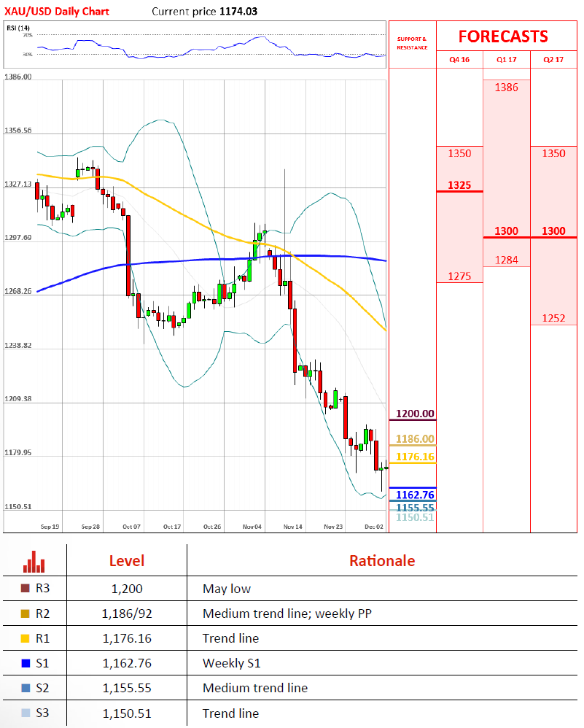The image size is (584, 728).
Task: Click the 1252 forecast value in Q2 17
Action: 553,318
